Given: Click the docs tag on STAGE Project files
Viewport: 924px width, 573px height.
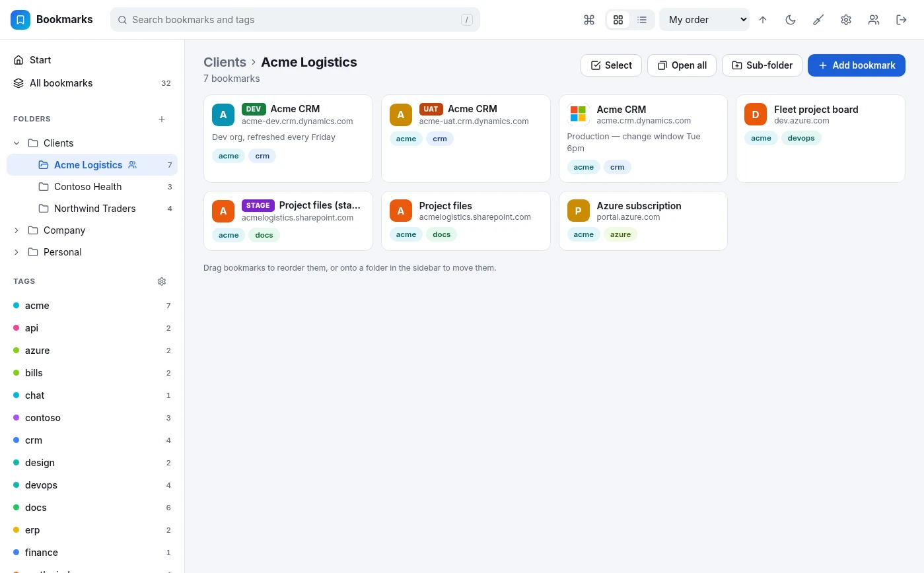Looking at the screenshot, I should (264, 235).
